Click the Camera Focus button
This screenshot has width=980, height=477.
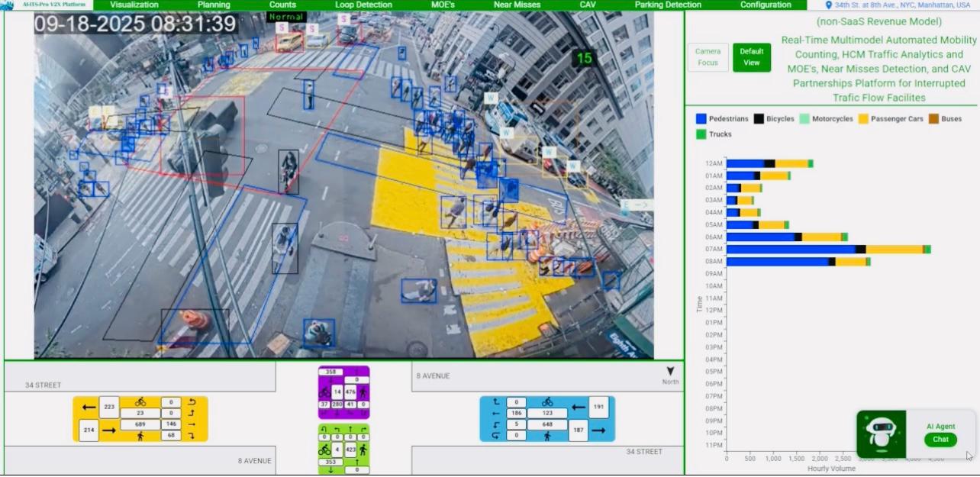tap(707, 56)
